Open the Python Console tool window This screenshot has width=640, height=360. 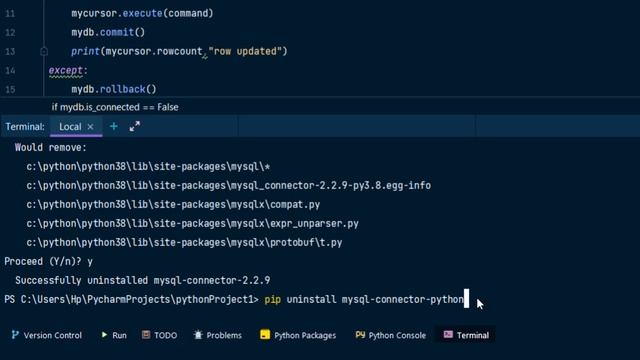point(391,335)
